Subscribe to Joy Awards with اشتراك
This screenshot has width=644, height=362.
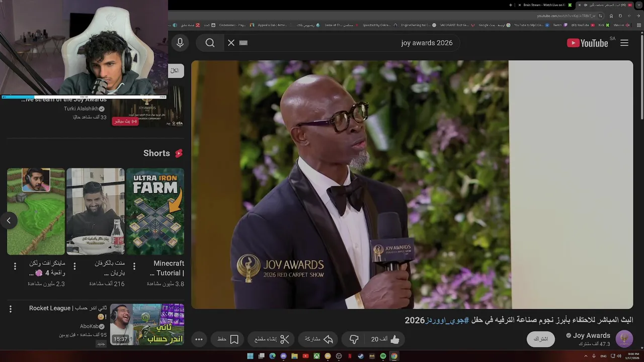541,339
